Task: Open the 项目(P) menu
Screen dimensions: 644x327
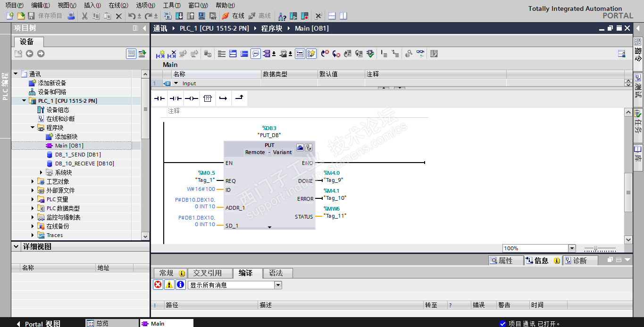Action: coord(15,5)
